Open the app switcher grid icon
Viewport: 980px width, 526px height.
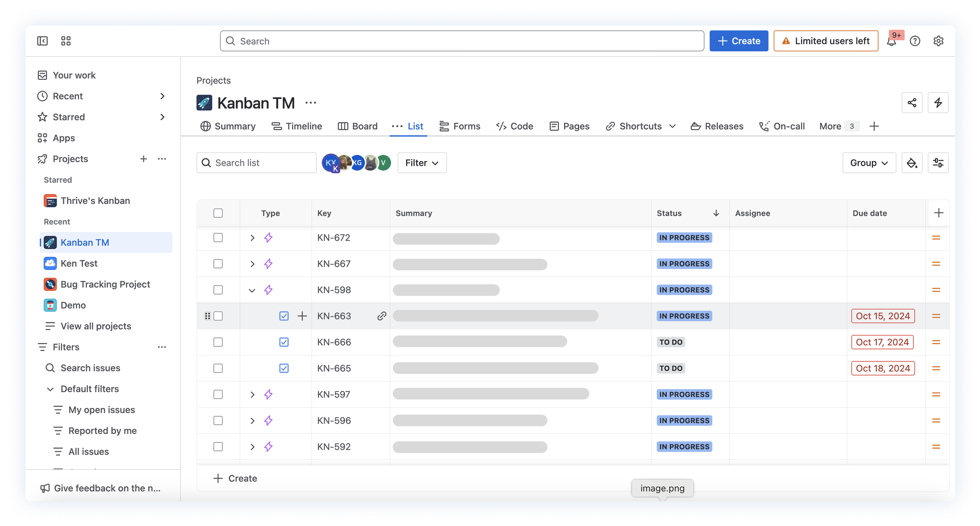click(x=66, y=41)
